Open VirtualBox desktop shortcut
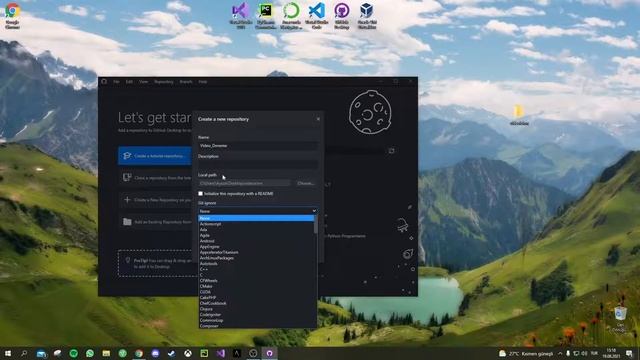This screenshot has height=360, width=640. (367, 16)
